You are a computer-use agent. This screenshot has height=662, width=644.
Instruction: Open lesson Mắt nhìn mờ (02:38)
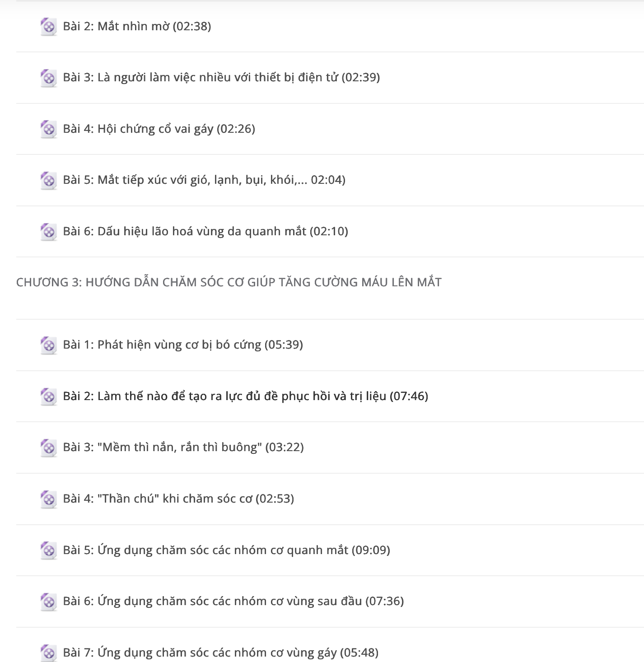137,26
